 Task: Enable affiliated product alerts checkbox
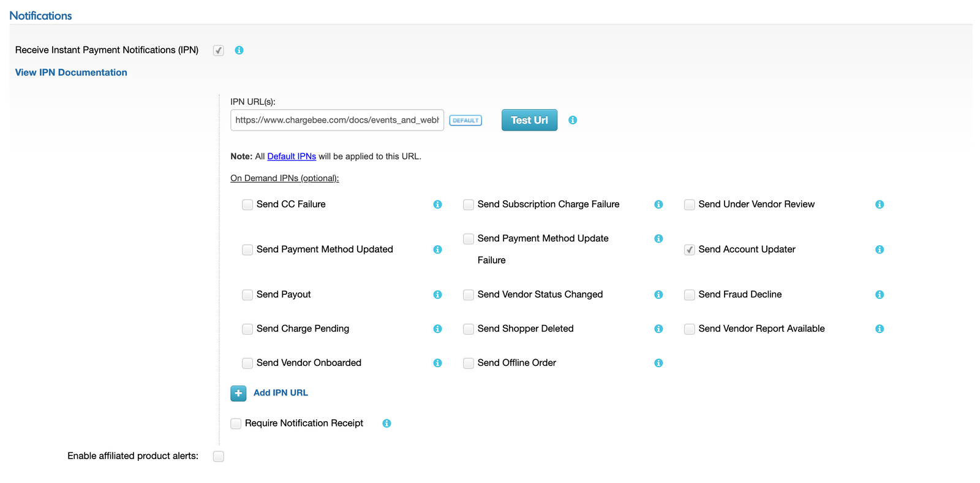pyautogui.click(x=219, y=456)
